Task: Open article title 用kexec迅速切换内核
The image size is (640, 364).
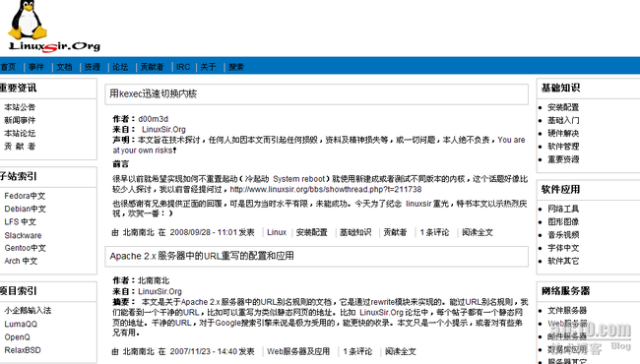Action: point(153,93)
